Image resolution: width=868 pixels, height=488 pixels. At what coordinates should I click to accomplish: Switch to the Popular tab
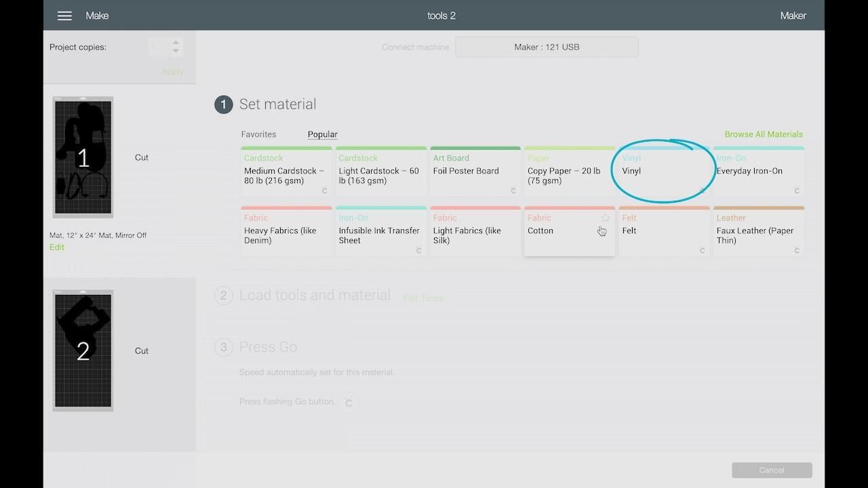[321, 134]
